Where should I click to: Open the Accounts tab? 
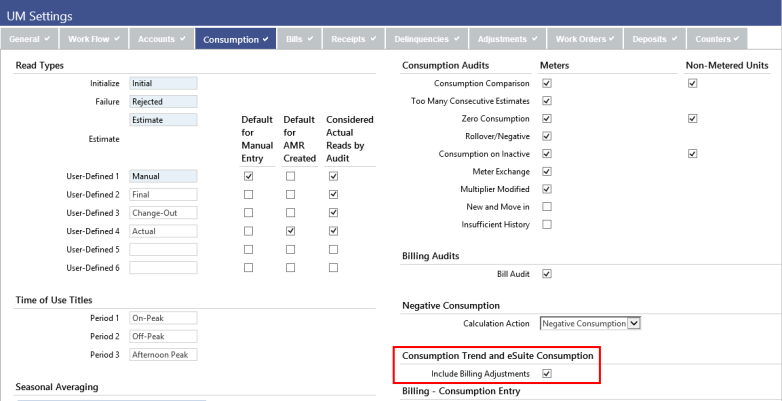[160, 39]
